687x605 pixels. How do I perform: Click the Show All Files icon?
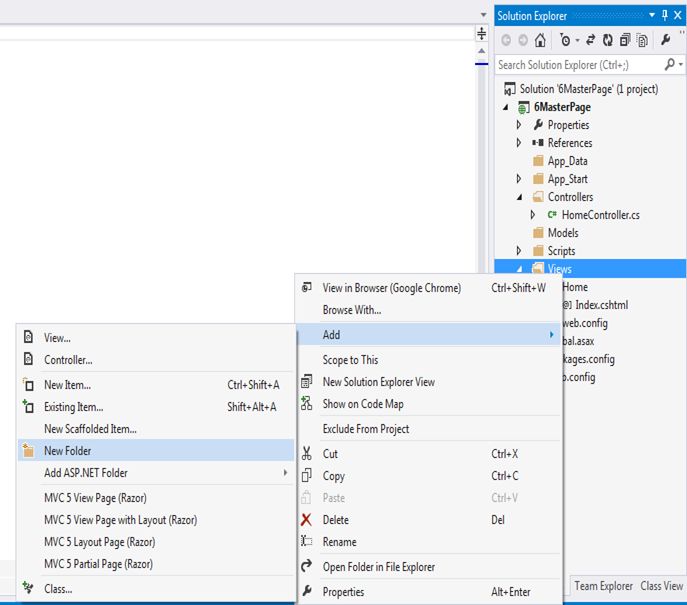[642, 40]
